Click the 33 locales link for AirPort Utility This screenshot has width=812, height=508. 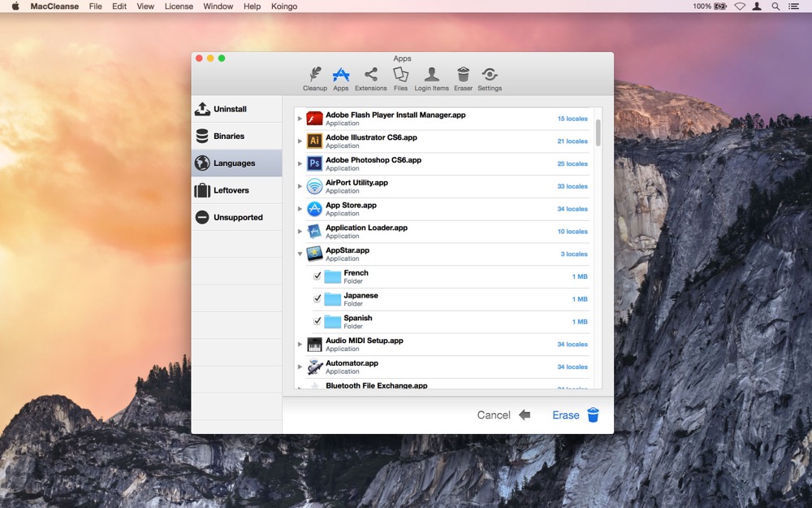572,186
